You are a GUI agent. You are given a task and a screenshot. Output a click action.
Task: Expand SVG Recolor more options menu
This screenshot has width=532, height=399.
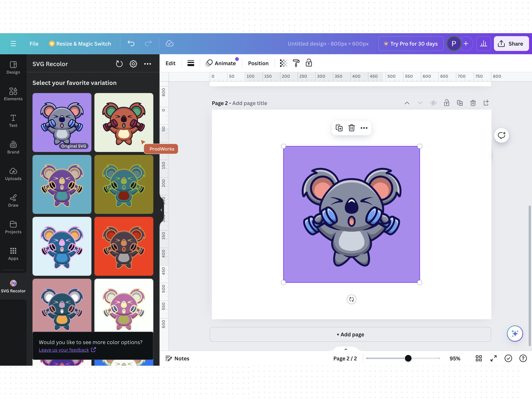[x=147, y=64]
